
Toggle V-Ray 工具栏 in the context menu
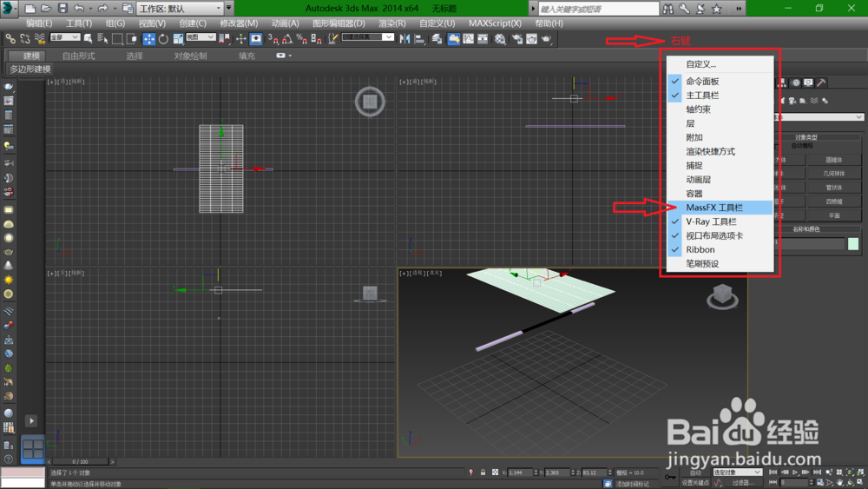tap(720, 221)
